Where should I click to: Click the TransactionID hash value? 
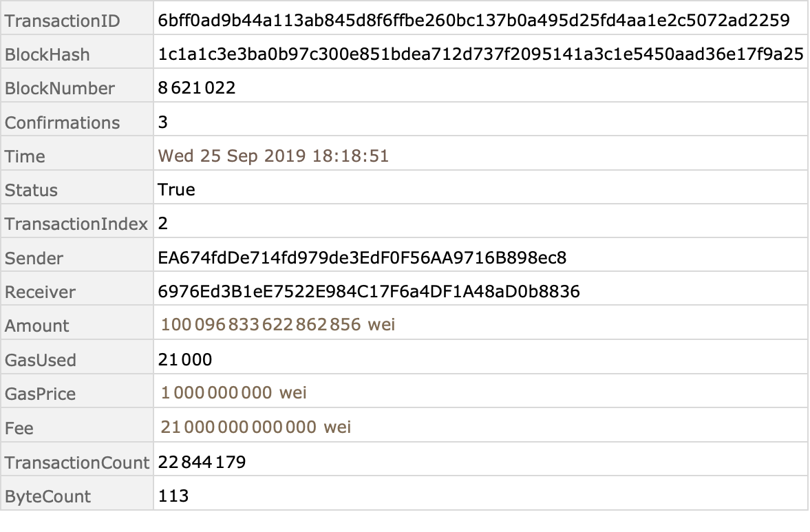pyautogui.click(x=473, y=20)
